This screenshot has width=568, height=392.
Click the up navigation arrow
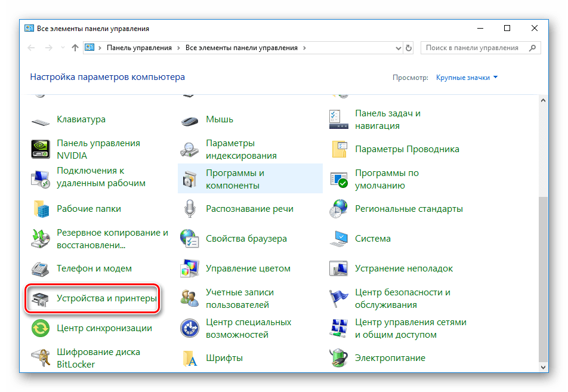(74, 48)
